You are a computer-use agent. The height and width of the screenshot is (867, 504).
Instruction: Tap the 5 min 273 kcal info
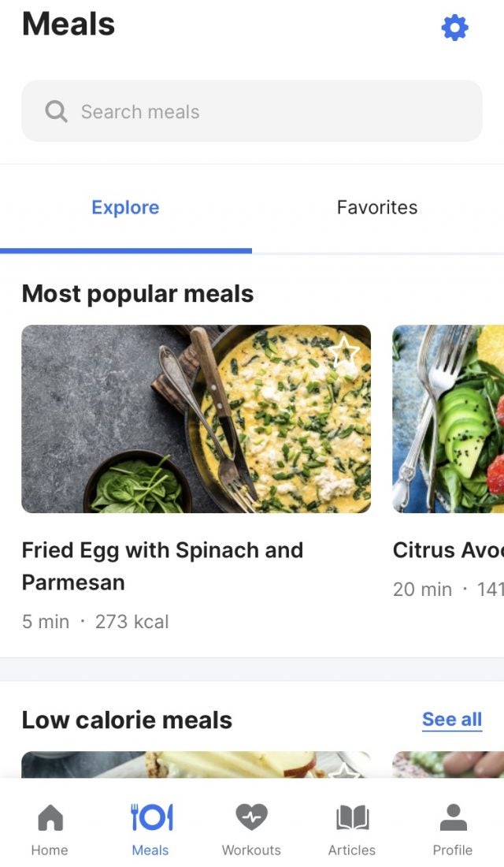click(95, 622)
